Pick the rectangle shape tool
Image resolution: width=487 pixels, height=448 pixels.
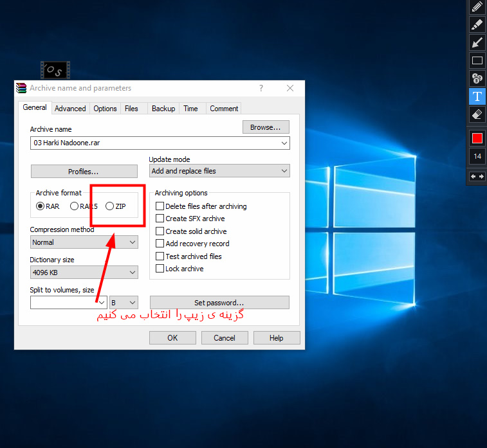pyautogui.click(x=477, y=60)
